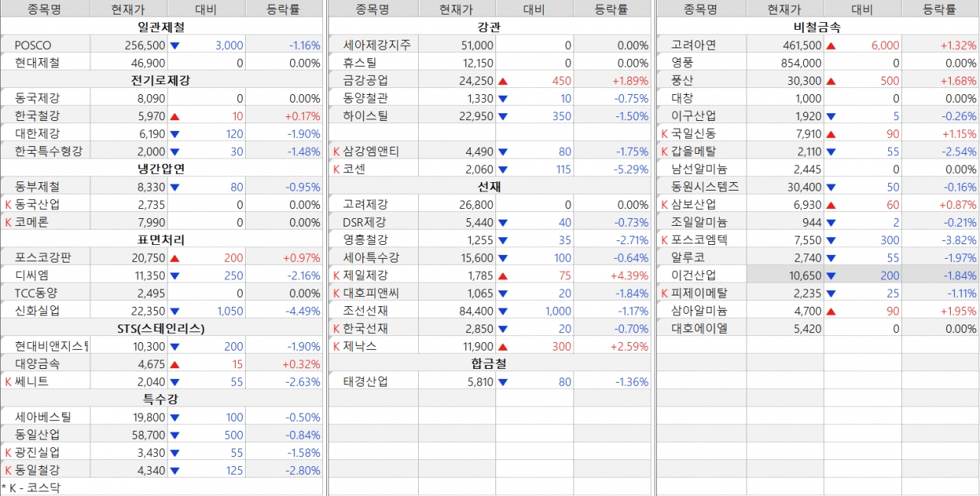The height and width of the screenshot is (496, 980).
Task: Select 한국철강 in the list
Action: 37,116
